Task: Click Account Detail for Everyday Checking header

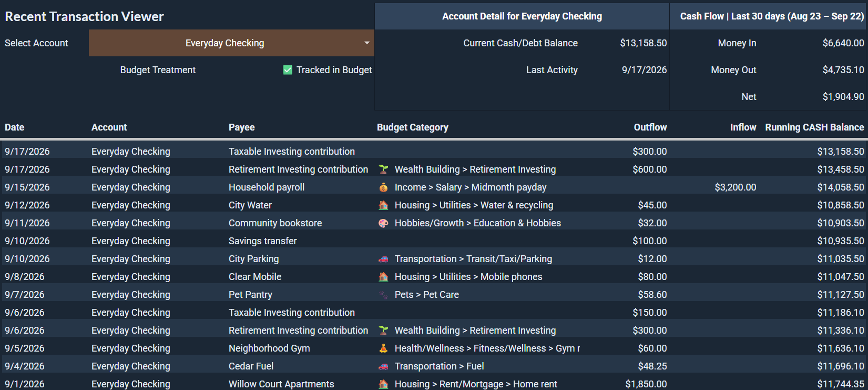Action: point(522,16)
